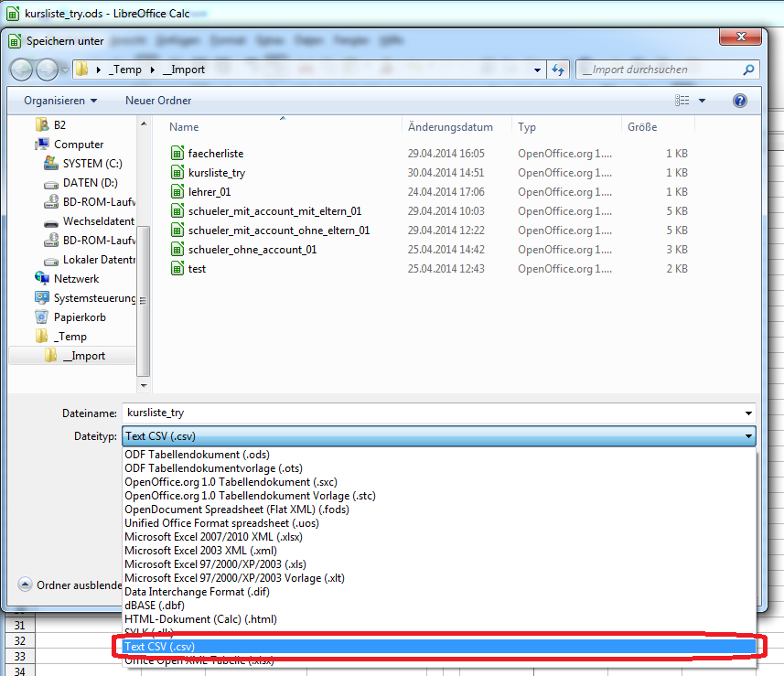Choose OpenOffice.org 1.0 Tabellendokument (.sxc)
This screenshot has width=784, height=676.
click(439, 482)
